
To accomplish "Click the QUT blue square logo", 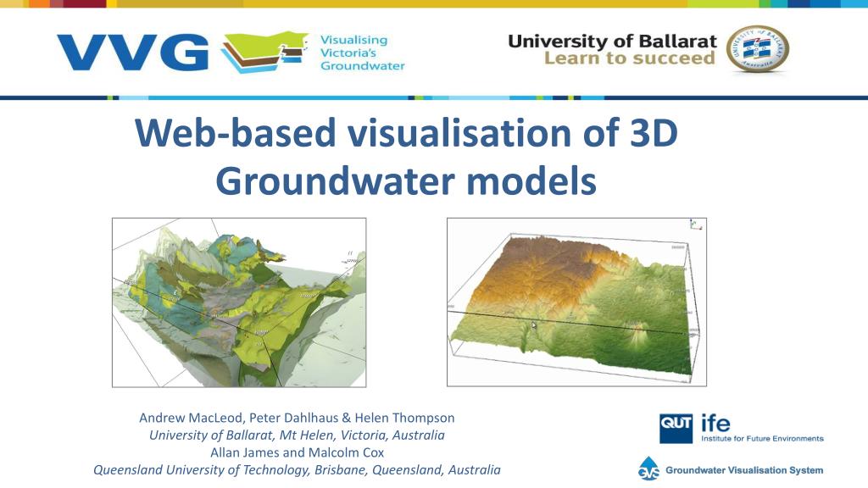I will pyautogui.click(x=676, y=428).
